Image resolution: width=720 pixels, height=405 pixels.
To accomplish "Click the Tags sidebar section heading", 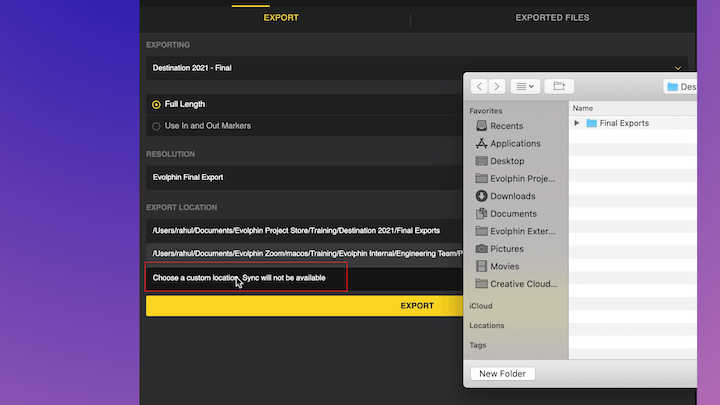I will (478, 345).
